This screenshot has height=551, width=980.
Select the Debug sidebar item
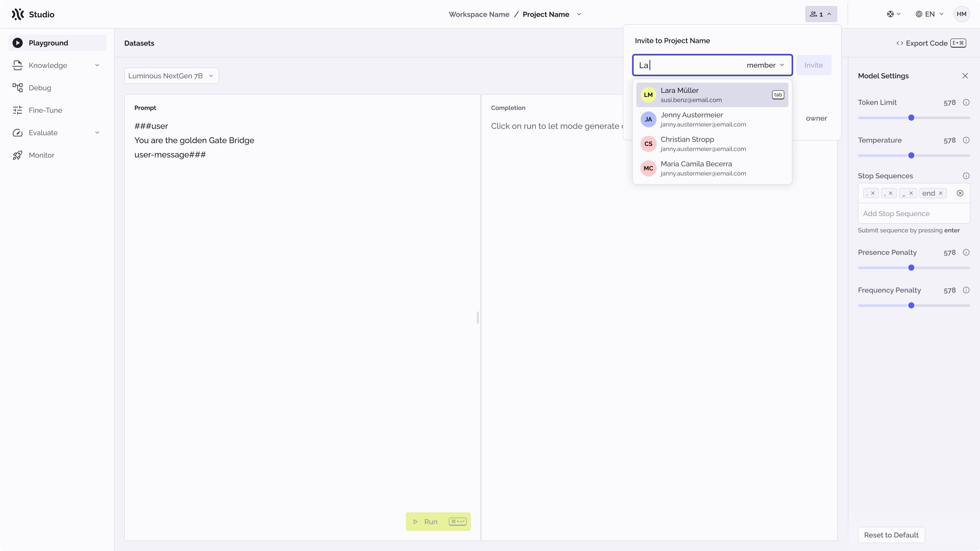(x=40, y=87)
